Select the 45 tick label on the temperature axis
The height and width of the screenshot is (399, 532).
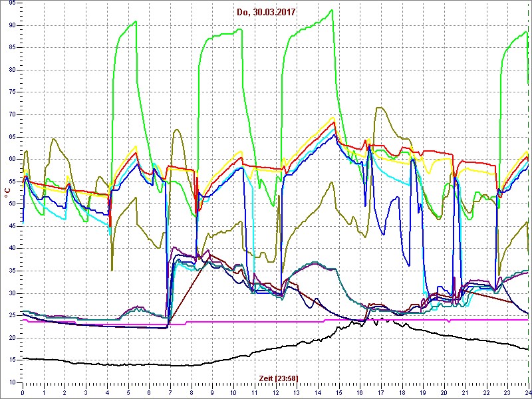coord(11,226)
